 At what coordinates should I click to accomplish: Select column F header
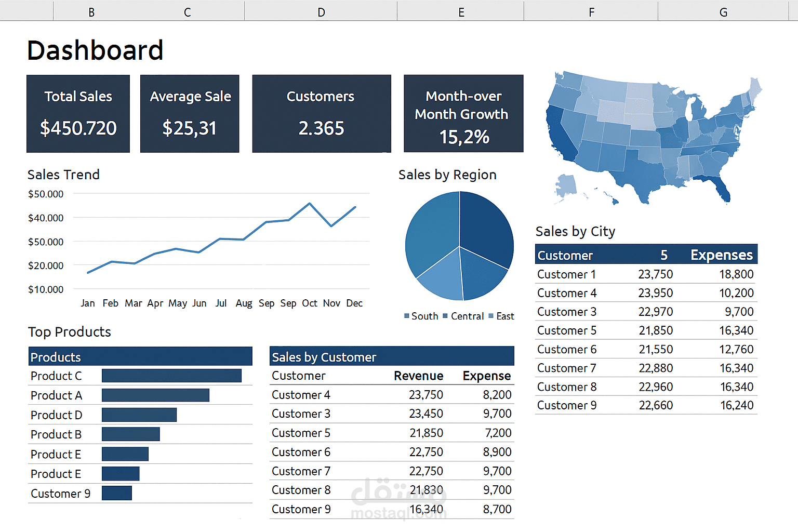pos(591,11)
